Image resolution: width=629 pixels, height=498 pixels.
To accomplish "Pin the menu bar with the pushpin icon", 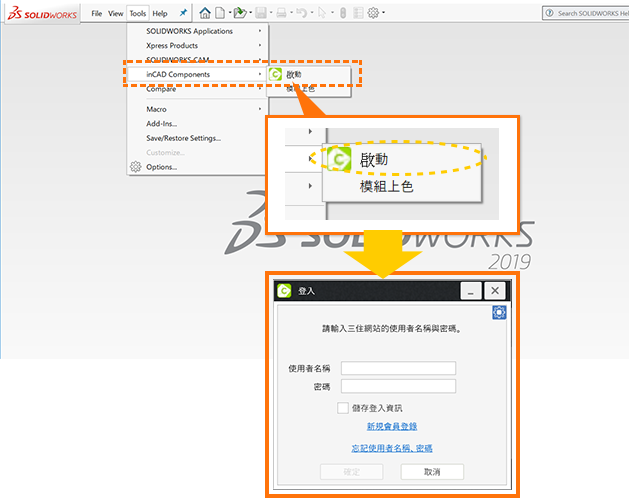I will pos(183,13).
